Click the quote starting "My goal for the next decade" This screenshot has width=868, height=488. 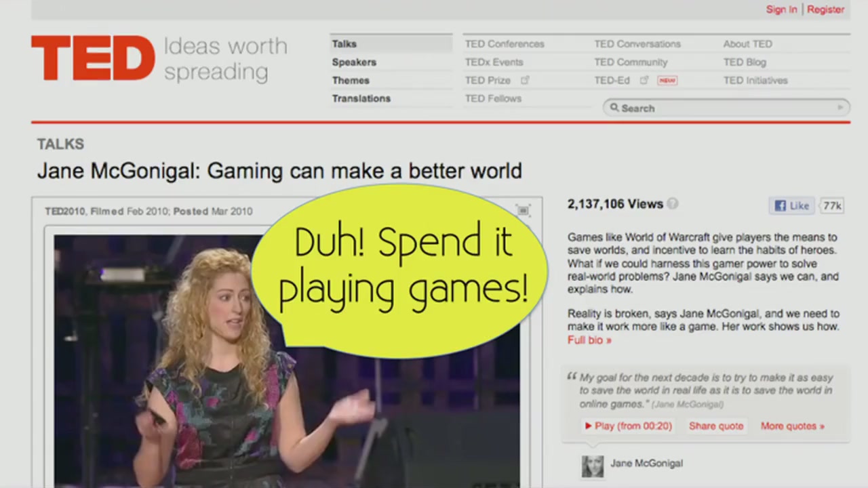pos(706,390)
